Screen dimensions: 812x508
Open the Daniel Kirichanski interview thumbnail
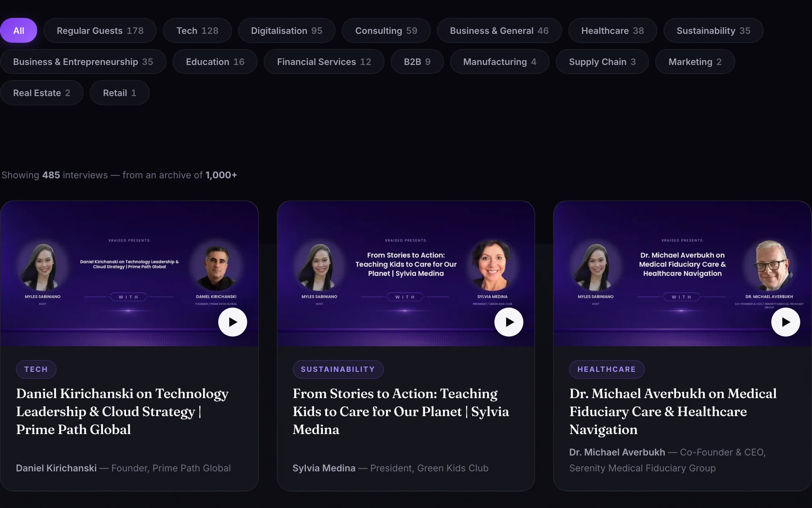(129, 274)
